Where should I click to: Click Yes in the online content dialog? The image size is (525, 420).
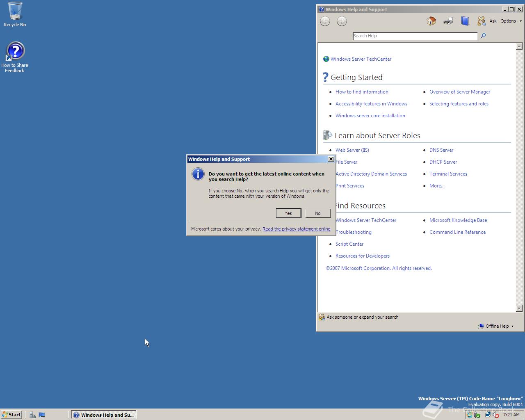288,213
